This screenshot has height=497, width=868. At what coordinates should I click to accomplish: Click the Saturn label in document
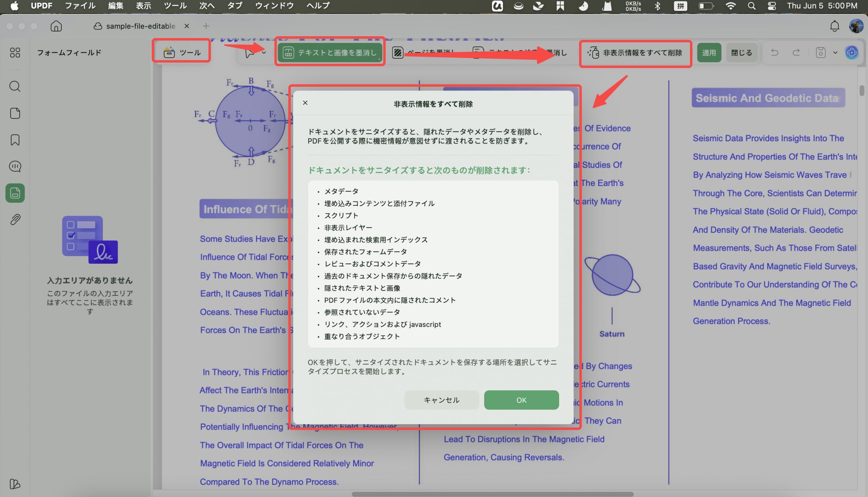612,334
